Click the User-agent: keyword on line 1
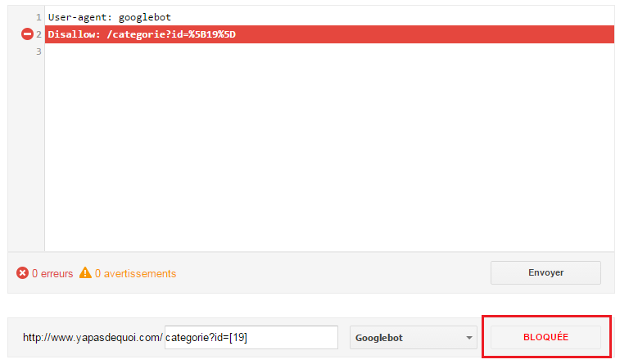629x364 pixels. tap(80, 17)
